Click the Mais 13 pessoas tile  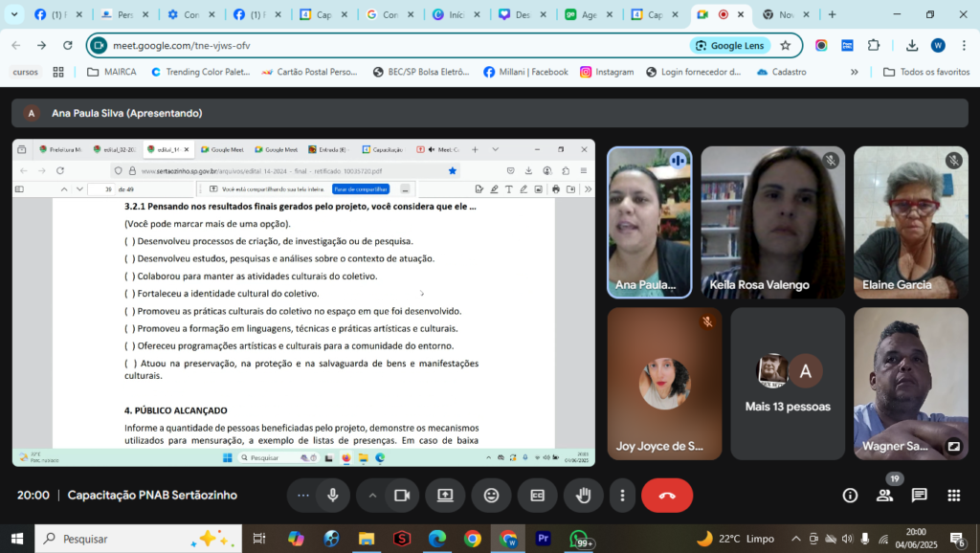(788, 383)
